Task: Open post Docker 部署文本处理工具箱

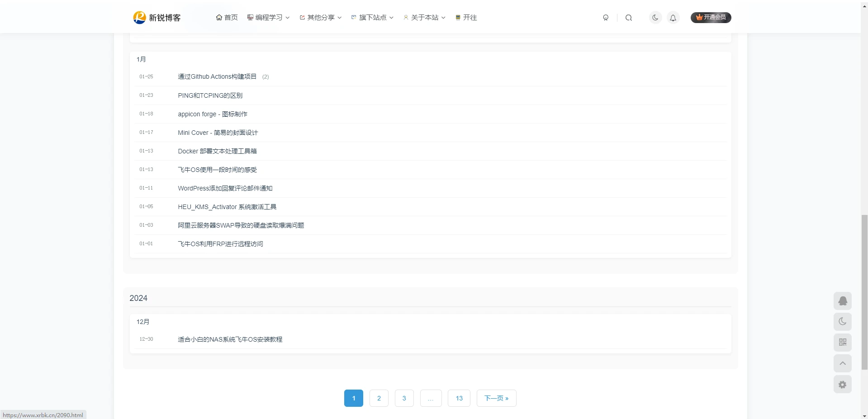Action: point(217,151)
